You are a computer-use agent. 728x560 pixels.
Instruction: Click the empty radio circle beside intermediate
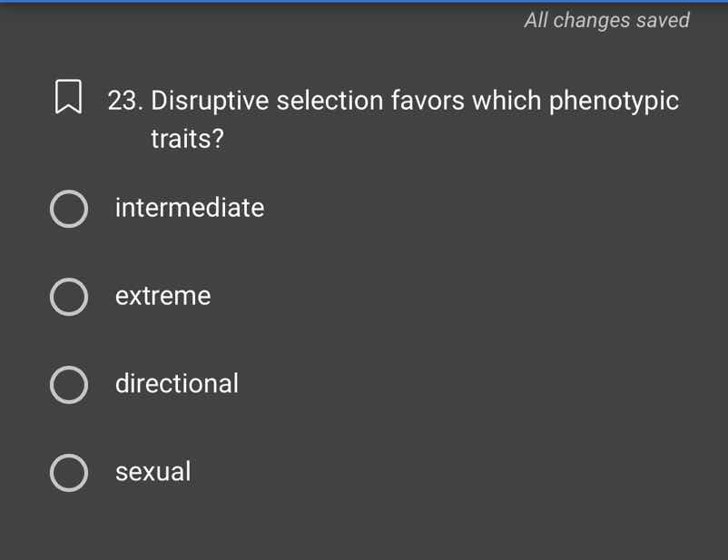[x=69, y=209]
